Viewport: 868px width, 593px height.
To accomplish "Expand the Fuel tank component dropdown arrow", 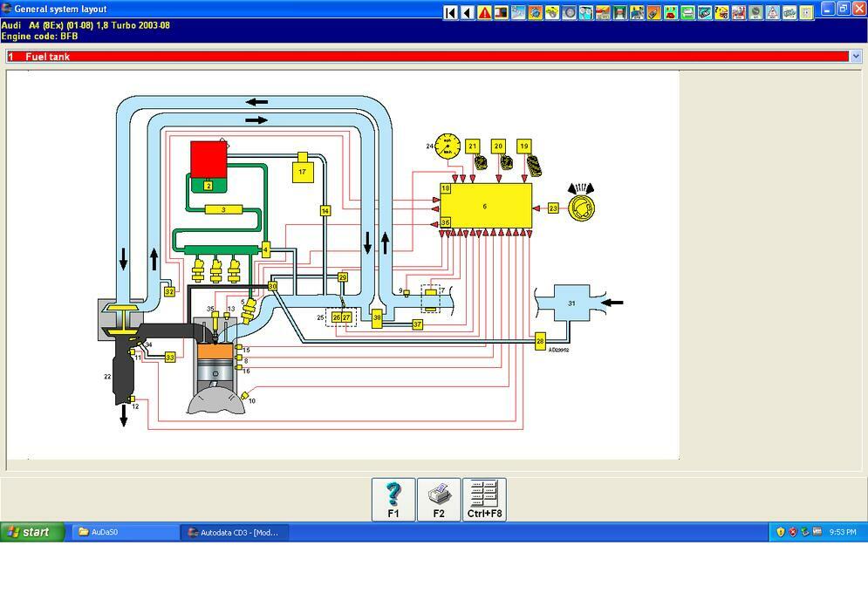I will [855, 57].
